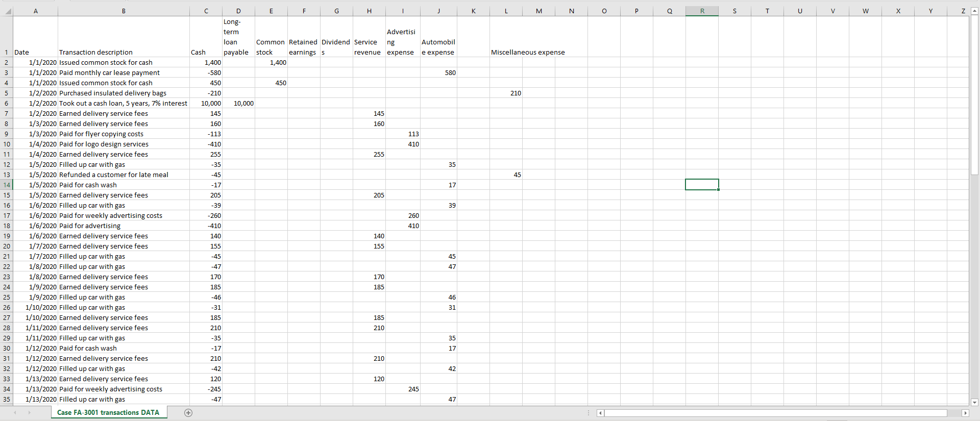Image resolution: width=980 pixels, height=421 pixels.
Task: Select the -580 cash value
Action: point(206,72)
